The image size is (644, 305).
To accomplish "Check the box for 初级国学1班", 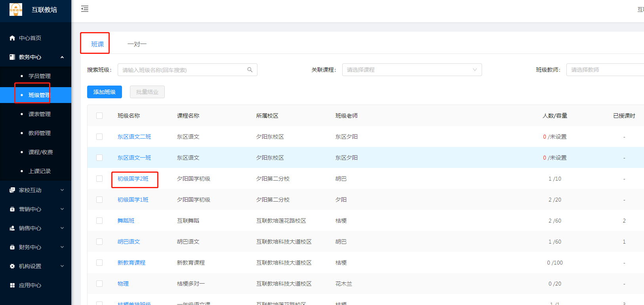I will [x=99, y=200].
